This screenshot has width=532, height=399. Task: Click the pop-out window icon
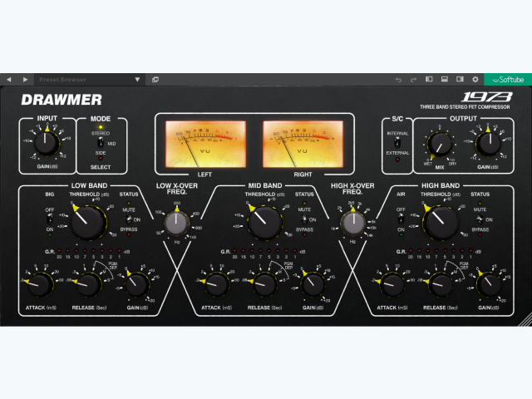155,80
